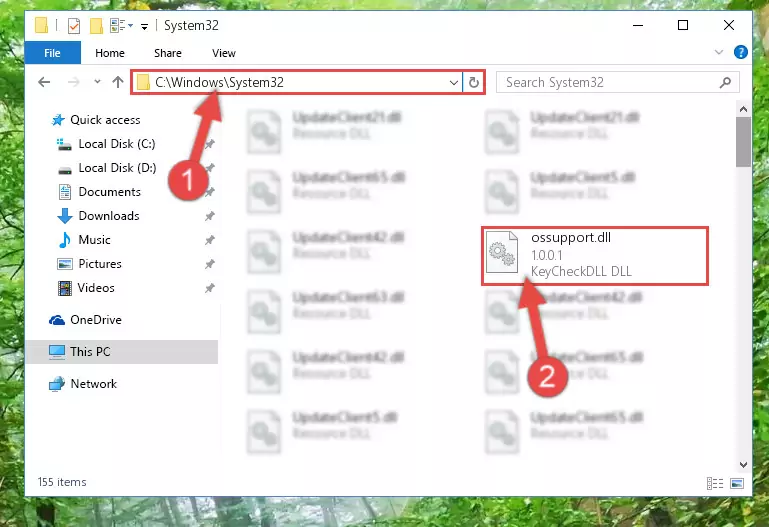Open Music in the sidebar

pyautogui.click(x=94, y=240)
